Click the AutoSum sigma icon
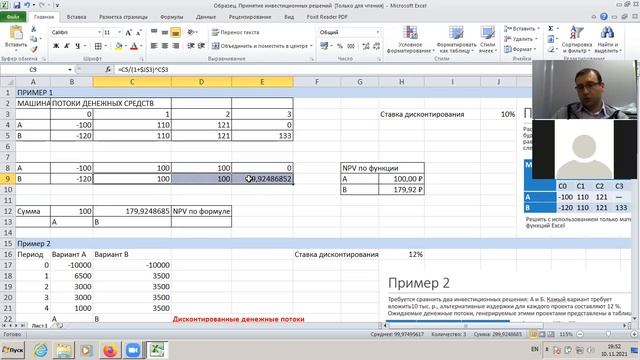This screenshot has width=640, height=360. click(x=551, y=29)
